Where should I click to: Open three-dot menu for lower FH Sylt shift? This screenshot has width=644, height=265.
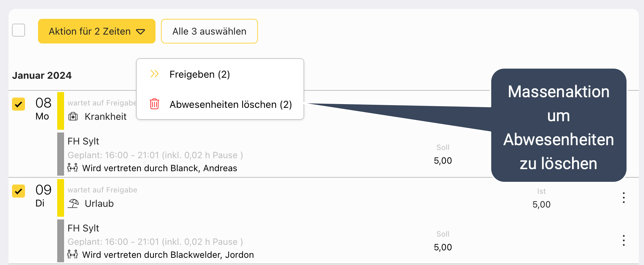click(623, 241)
